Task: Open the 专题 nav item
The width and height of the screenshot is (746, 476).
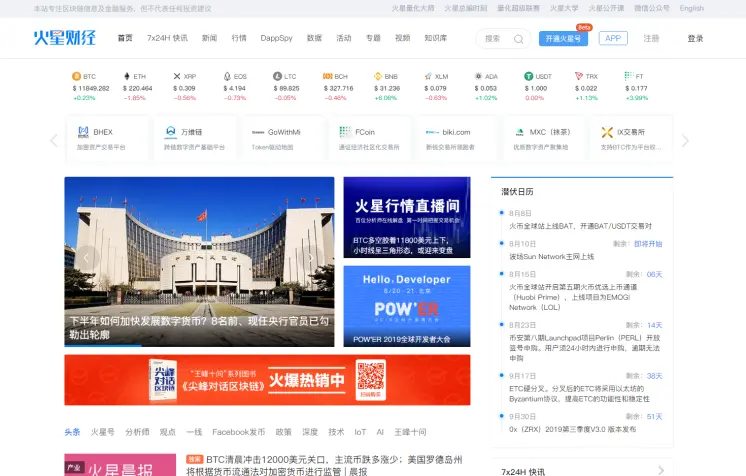Action: (373, 38)
